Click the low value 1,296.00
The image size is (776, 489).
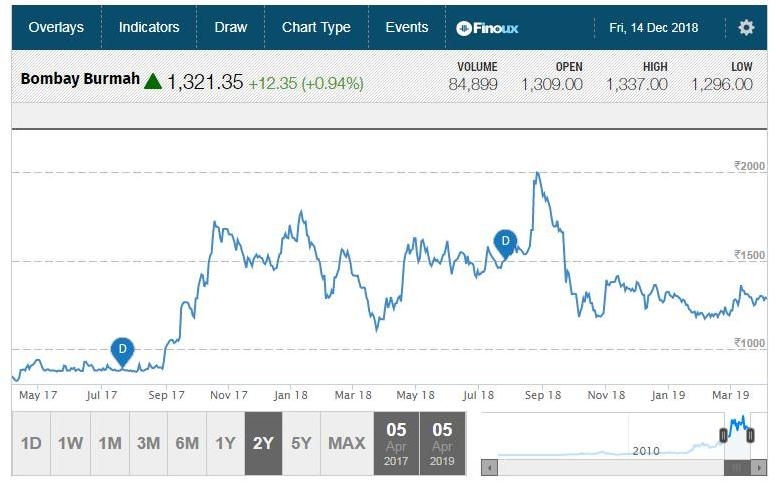pos(722,84)
